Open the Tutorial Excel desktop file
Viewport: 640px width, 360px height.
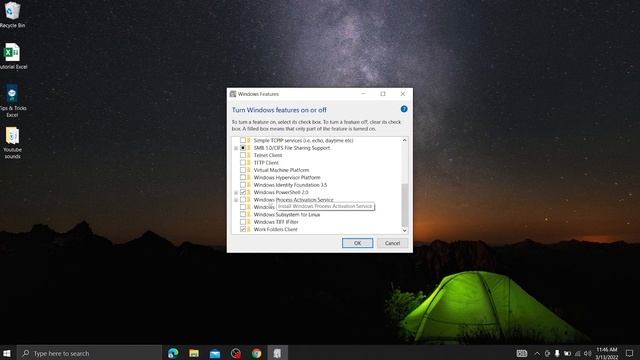12,56
